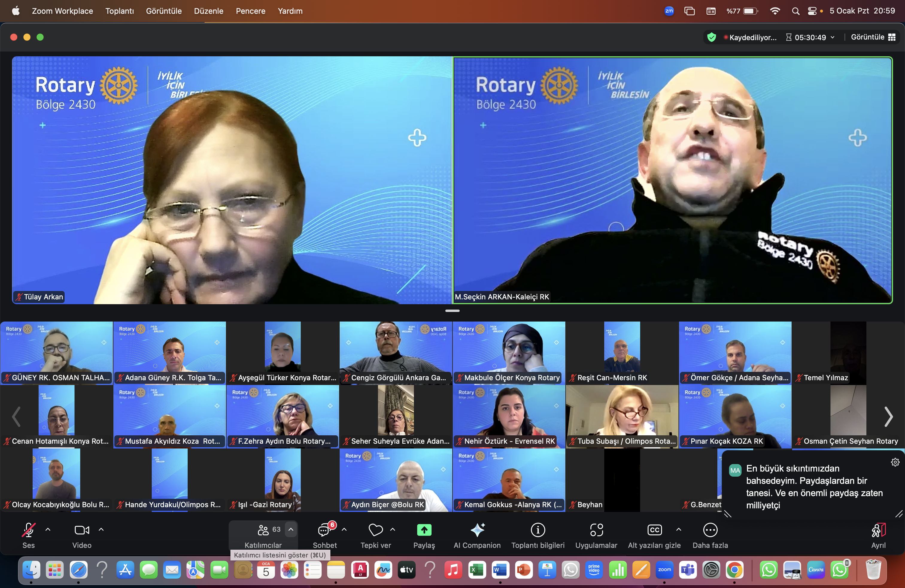Click the green encryption shield icon
Screen dimensions: 905x588
point(711,37)
